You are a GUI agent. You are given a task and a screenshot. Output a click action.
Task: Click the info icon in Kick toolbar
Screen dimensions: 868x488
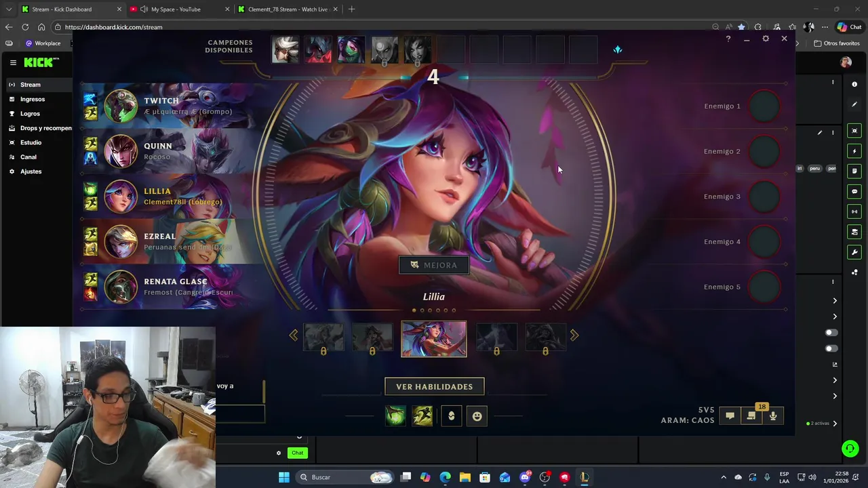pyautogui.click(x=854, y=85)
